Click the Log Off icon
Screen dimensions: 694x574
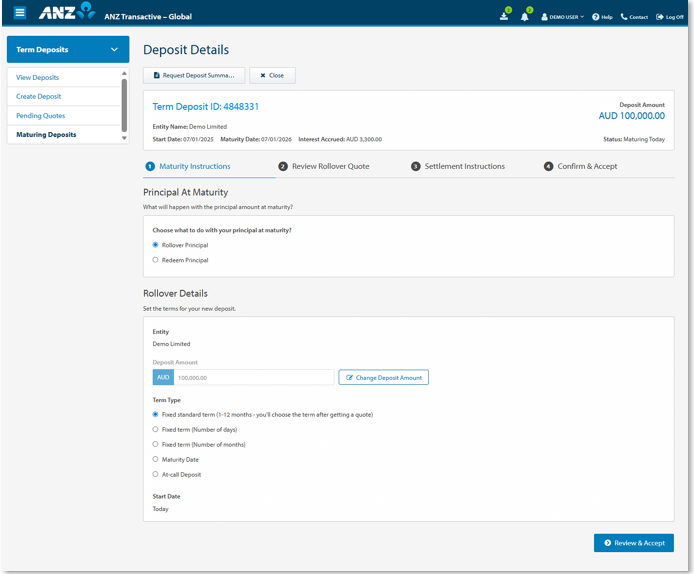coord(659,17)
